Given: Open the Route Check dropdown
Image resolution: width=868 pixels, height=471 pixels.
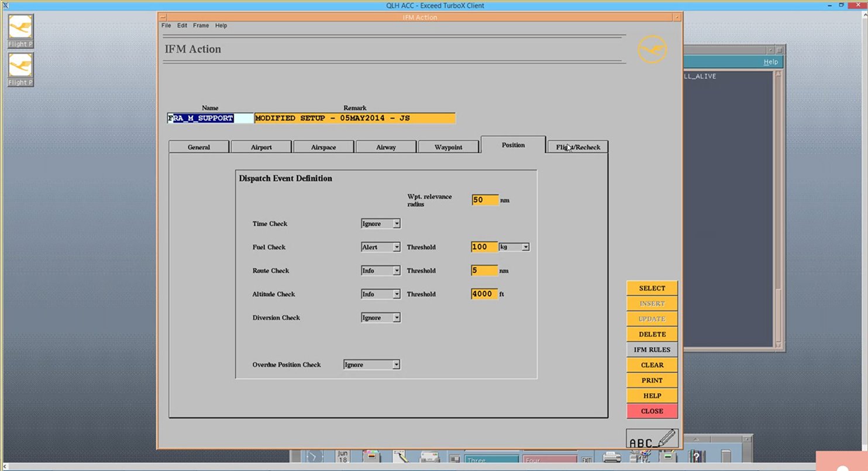Looking at the screenshot, I should 380,271.
